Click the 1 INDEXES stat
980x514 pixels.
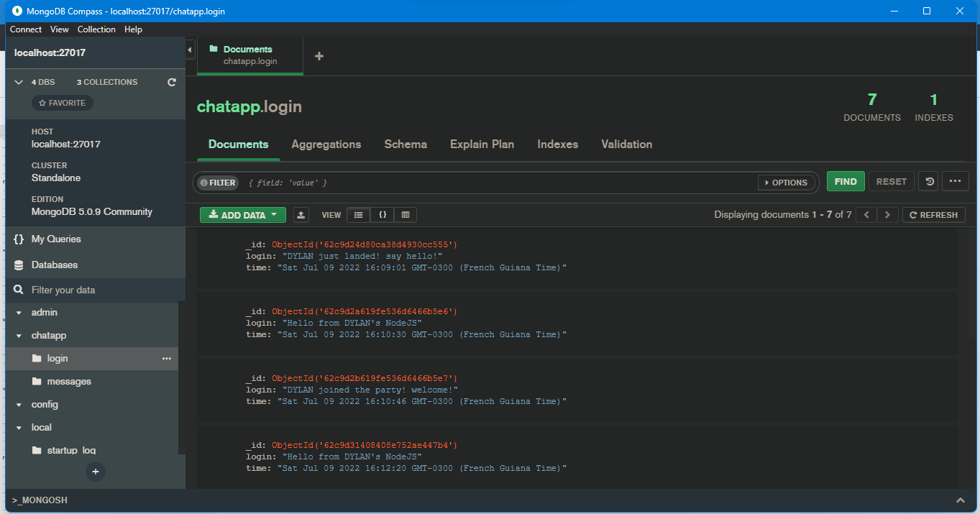[934, 107]
